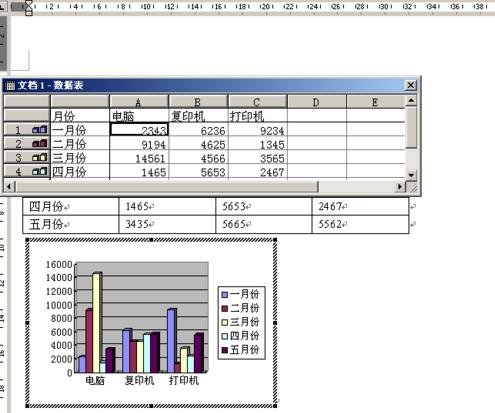This screenshot has height=413, width=495.
Task: Click the datasheet horizontal scrollbar thumb
Action: tap(167, 187)
